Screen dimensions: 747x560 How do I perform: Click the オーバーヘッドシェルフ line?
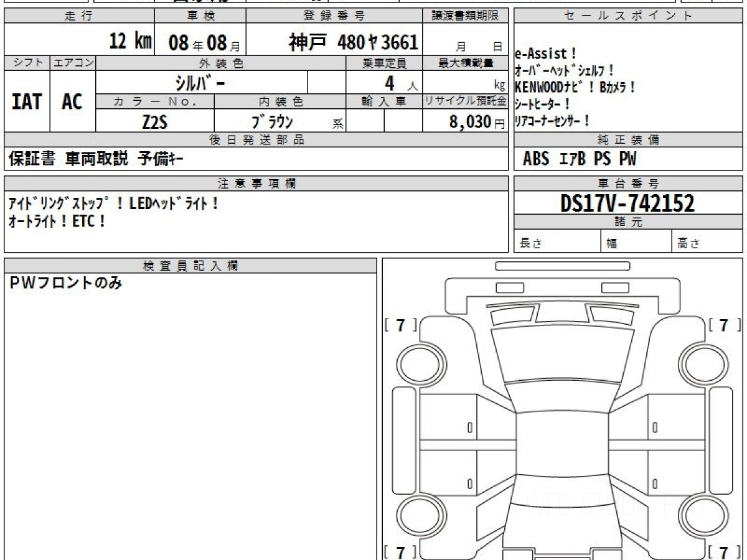point(565,71)
